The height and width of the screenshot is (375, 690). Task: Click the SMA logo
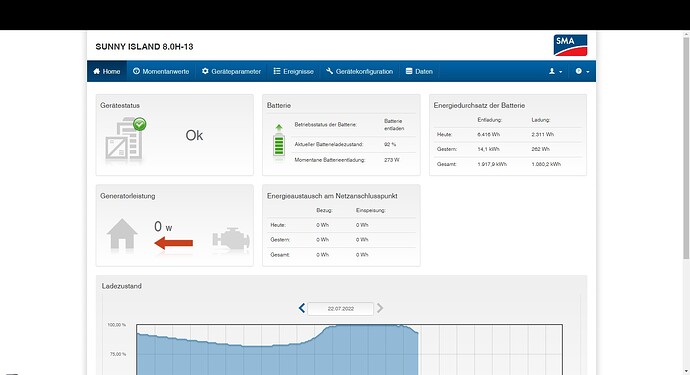point(570,45)
